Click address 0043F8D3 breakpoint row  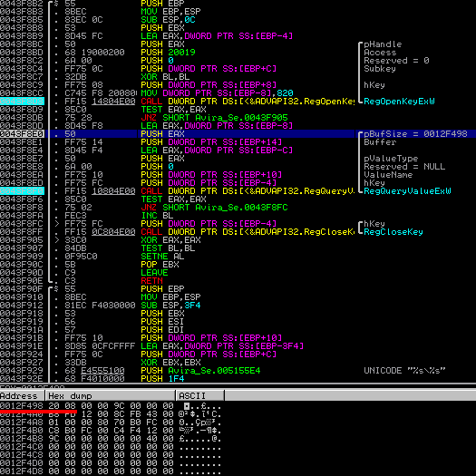22,101
